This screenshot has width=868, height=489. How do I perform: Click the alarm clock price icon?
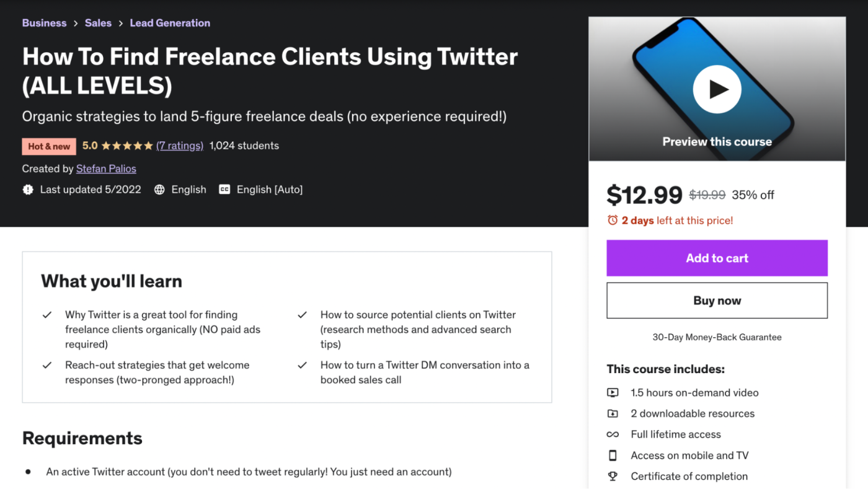613,220
